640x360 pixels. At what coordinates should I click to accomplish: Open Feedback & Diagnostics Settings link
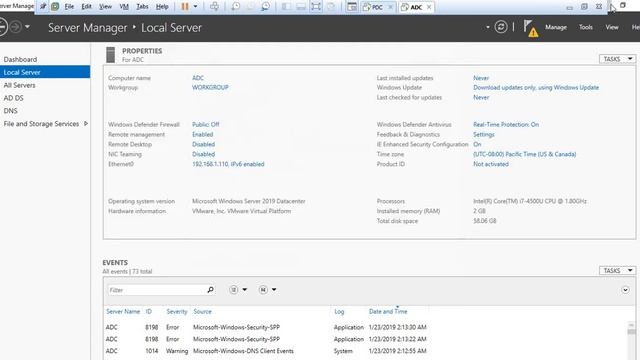[484, 134]
